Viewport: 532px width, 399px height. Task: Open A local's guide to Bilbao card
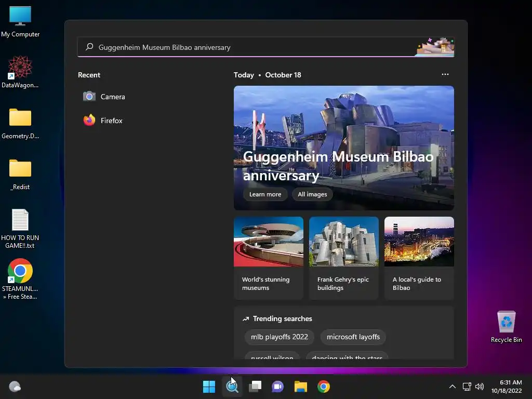419,258
